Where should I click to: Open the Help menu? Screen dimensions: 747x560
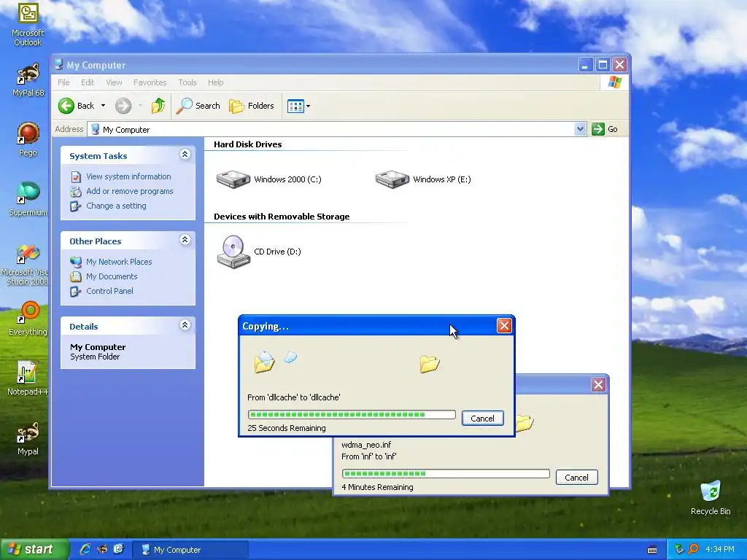pyautogui.click(x=215, y=82)
